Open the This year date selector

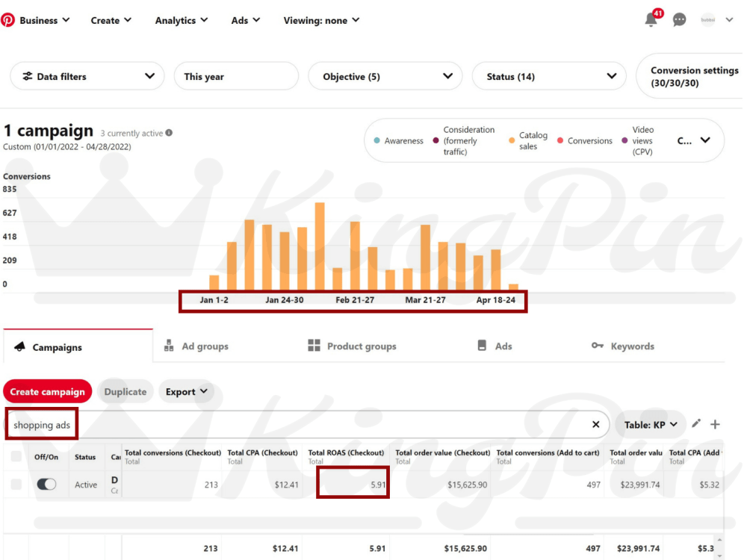click(236, 76)
